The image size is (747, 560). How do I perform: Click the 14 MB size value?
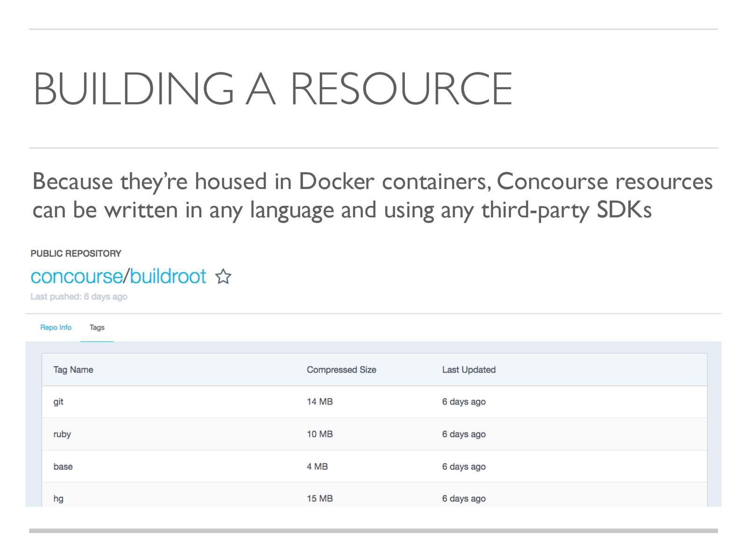[320, 402]
